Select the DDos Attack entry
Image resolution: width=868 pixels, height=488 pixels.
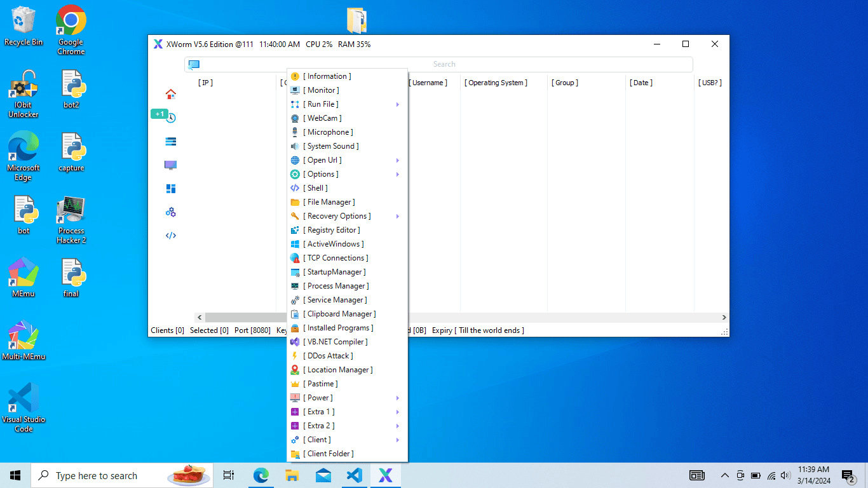[x=328, y=355]
